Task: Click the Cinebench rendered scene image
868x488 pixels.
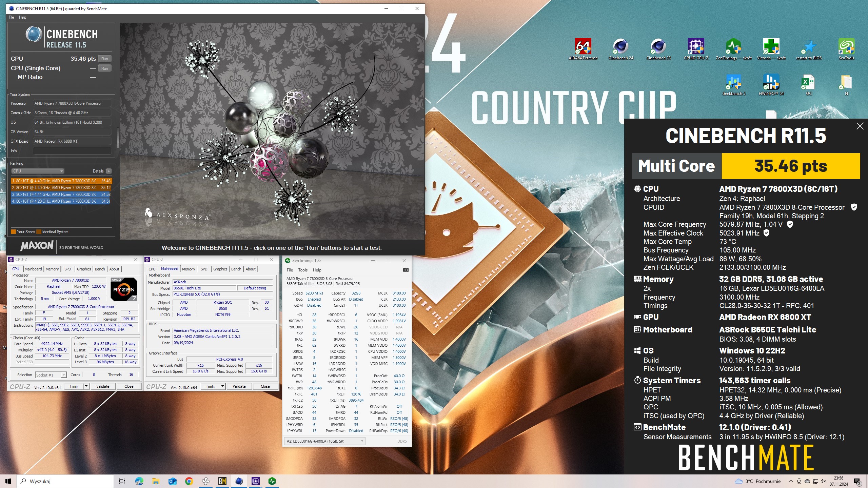Action: click(x=272, y=131)
